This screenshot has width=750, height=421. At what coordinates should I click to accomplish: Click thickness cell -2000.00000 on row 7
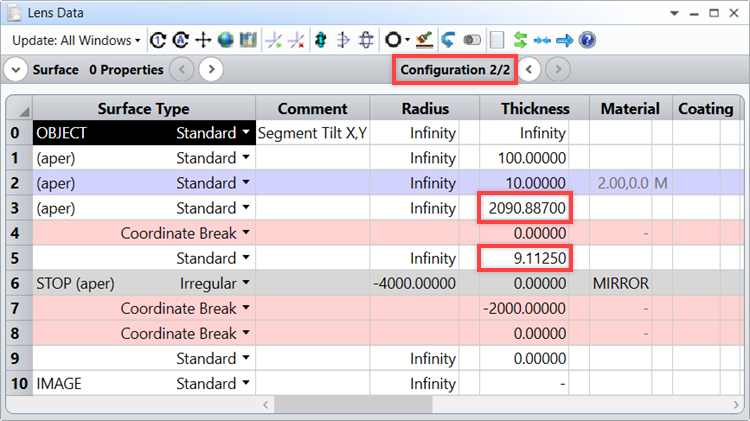(x=525, y=309)
